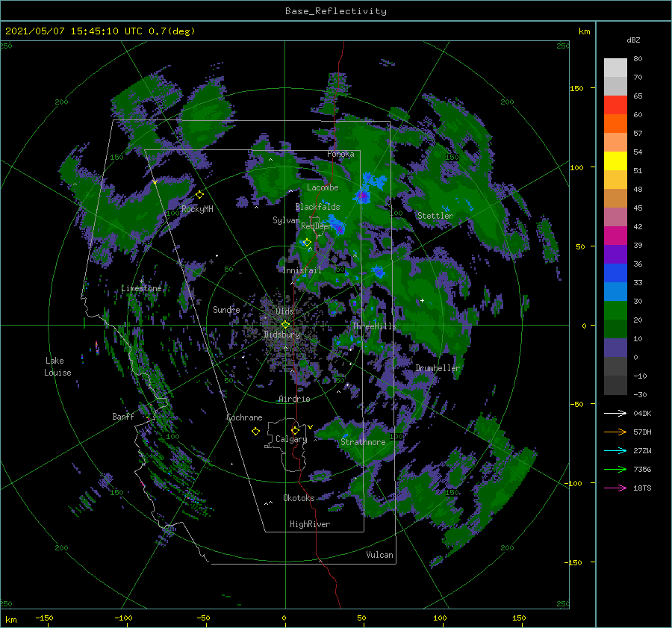
Task: Click the orange 57DM arrow icon
Action: coord(615,432)
